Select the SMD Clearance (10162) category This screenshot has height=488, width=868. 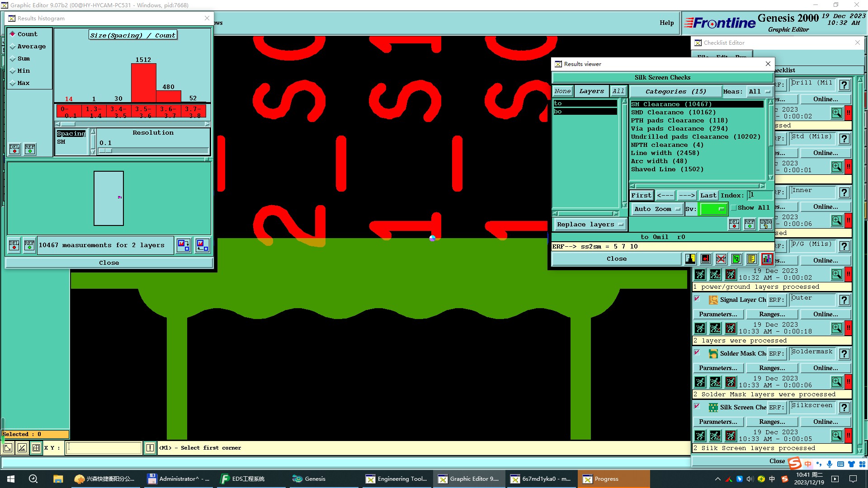[673, 113]
